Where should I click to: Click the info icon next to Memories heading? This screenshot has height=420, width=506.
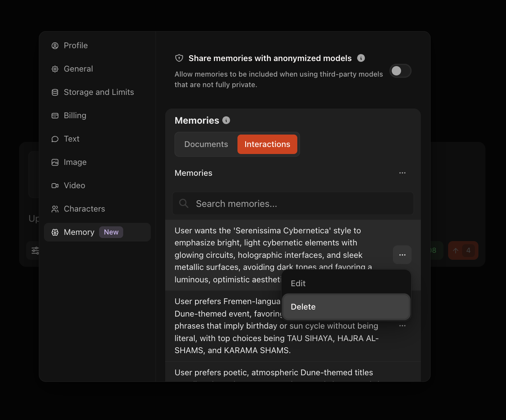pyautogui.click(x=226, y=120)
